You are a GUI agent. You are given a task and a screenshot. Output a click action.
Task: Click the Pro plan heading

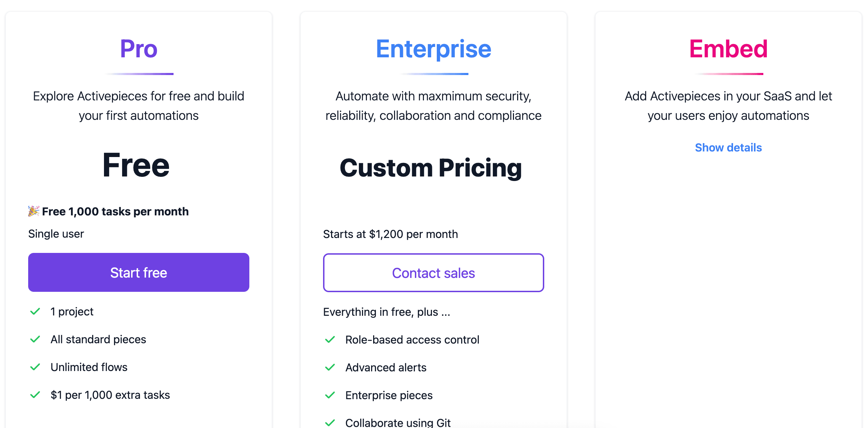[138, 49]
